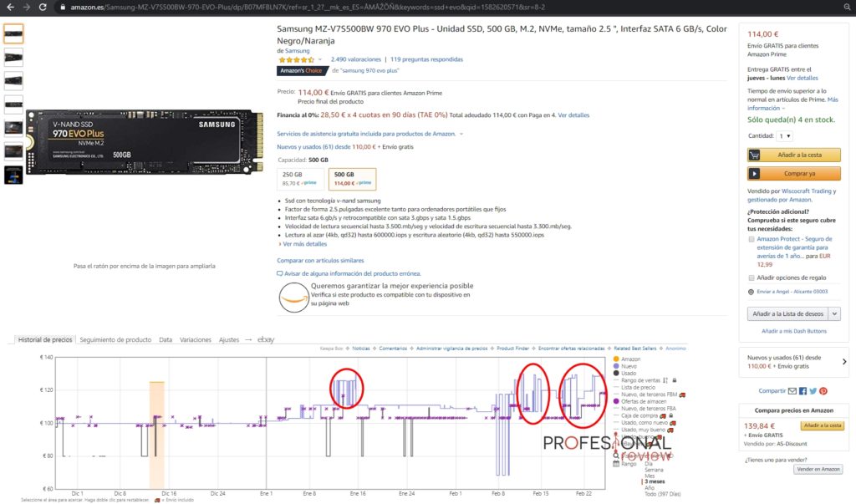The width and height of the screenshot is (856, 504).
Task: Tick the Amazon Protect insurance checkbox
Action: [x=752, y=239]
